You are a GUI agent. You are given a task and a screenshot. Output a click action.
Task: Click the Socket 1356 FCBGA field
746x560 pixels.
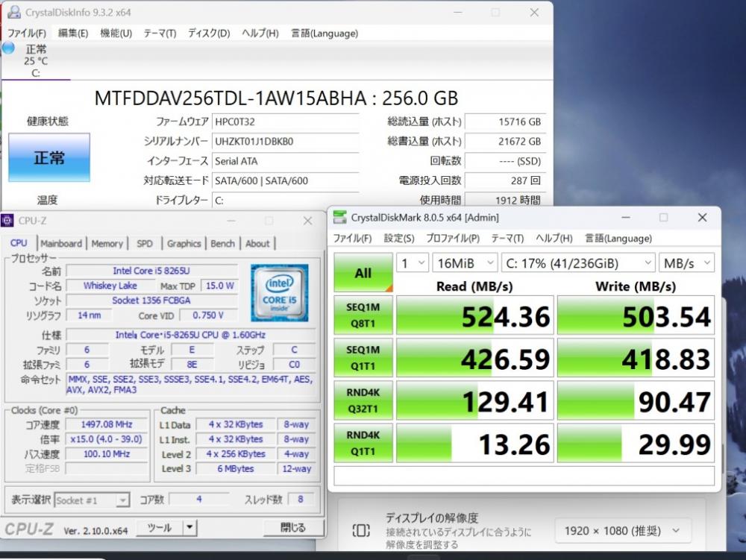pos(151,301)
